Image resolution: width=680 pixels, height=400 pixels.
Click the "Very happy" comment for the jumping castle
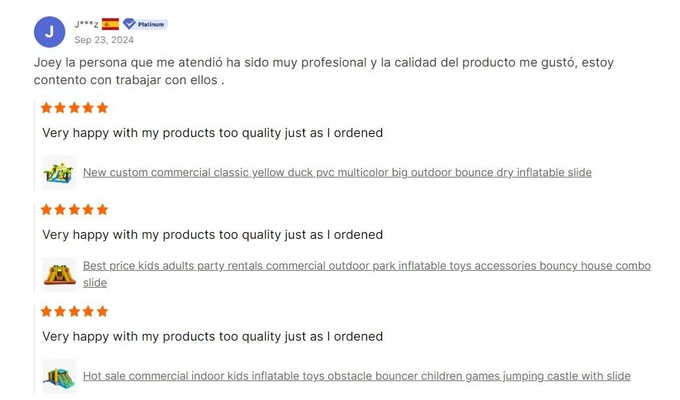tap(212, 337)
